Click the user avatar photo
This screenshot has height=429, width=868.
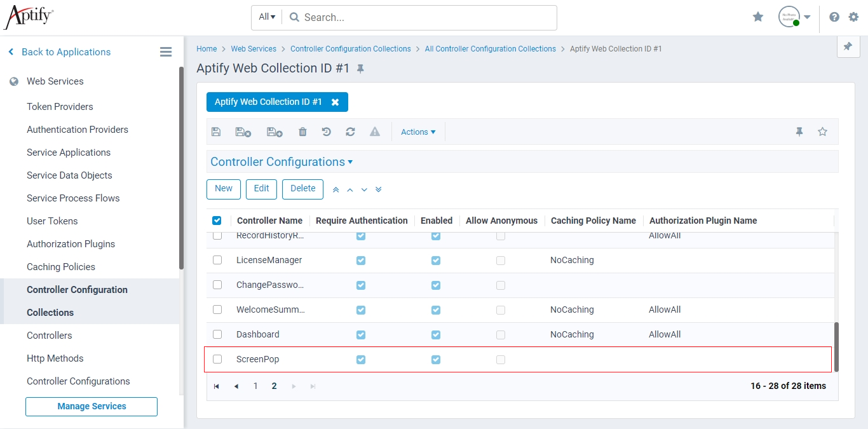pyautogui.click(x=789, y=17)
